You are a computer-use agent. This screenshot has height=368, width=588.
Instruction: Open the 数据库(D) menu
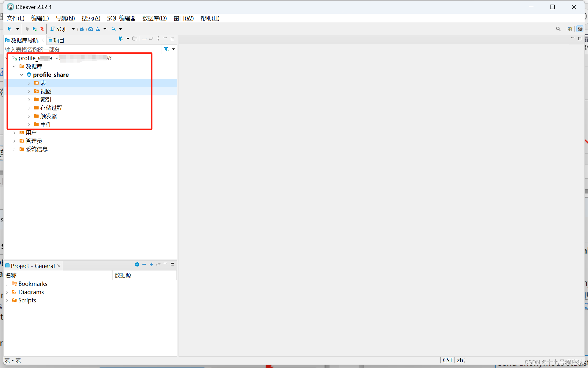tap(154, 18)
